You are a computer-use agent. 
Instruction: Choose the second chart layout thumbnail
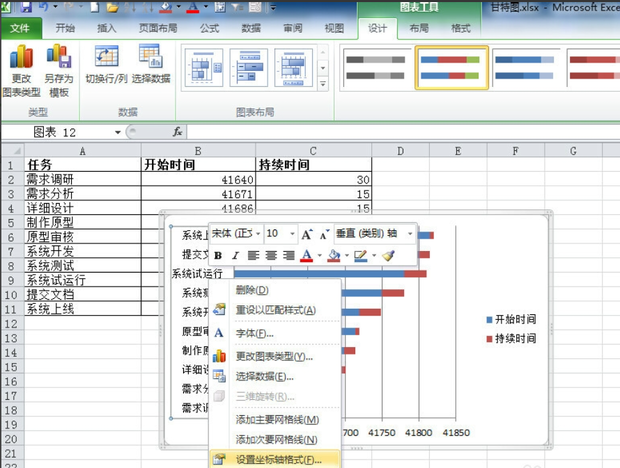(x=249, y=68)
